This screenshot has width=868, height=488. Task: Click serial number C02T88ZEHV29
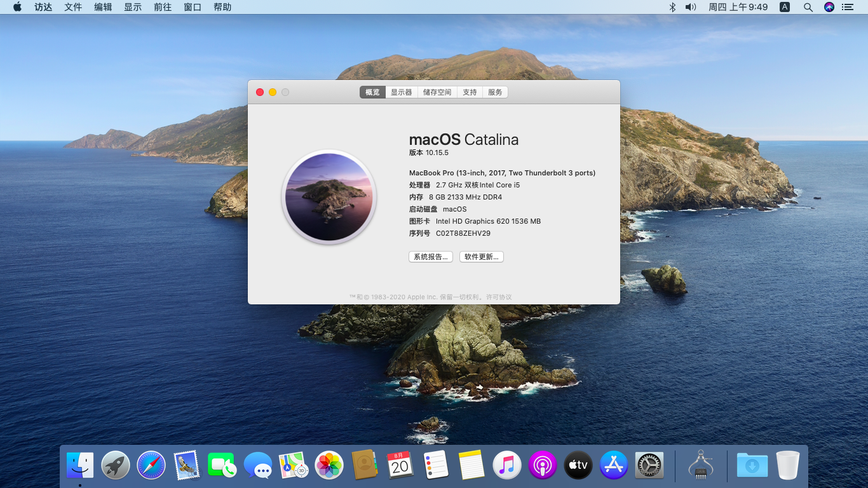click(463, 233)
